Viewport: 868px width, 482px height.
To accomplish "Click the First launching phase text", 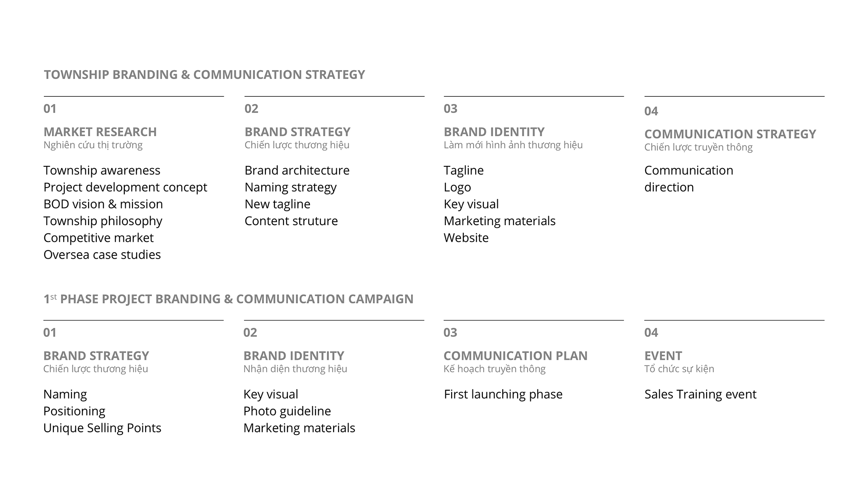I will click(x=503, y=394).
